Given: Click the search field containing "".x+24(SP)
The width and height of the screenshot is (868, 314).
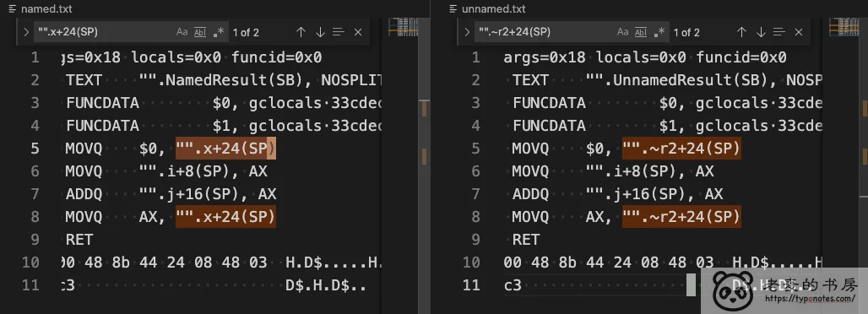Looking at the screenshot, I should (x=106, y=32).
